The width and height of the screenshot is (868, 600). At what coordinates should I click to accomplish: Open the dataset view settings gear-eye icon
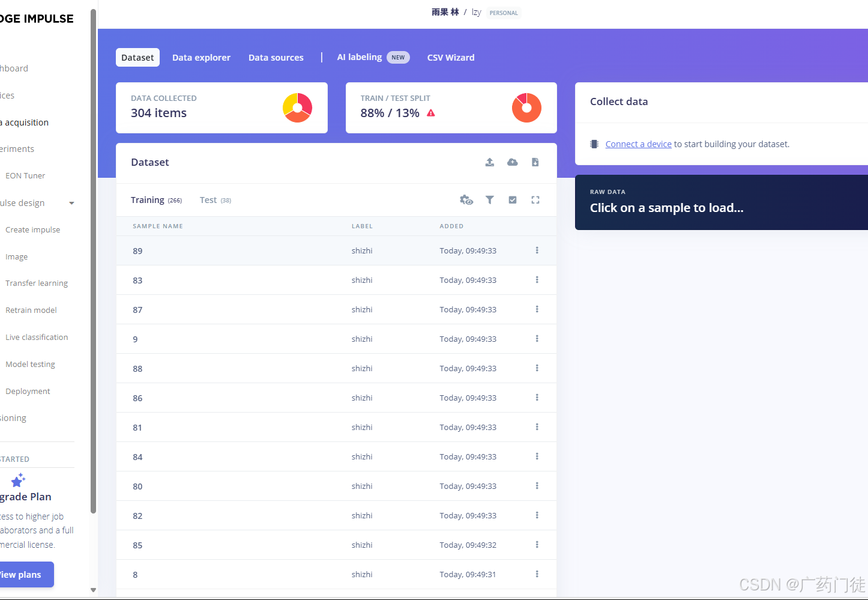point(466,200)
